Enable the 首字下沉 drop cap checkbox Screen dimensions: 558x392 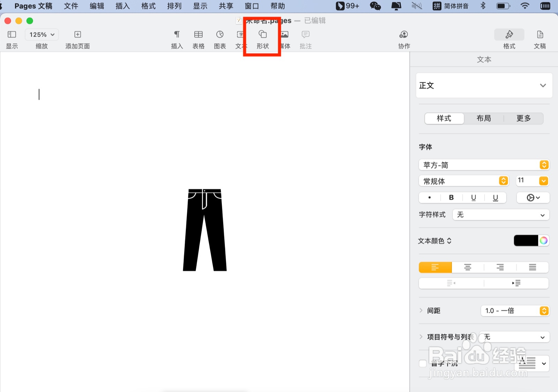click(x=423, y=363)
